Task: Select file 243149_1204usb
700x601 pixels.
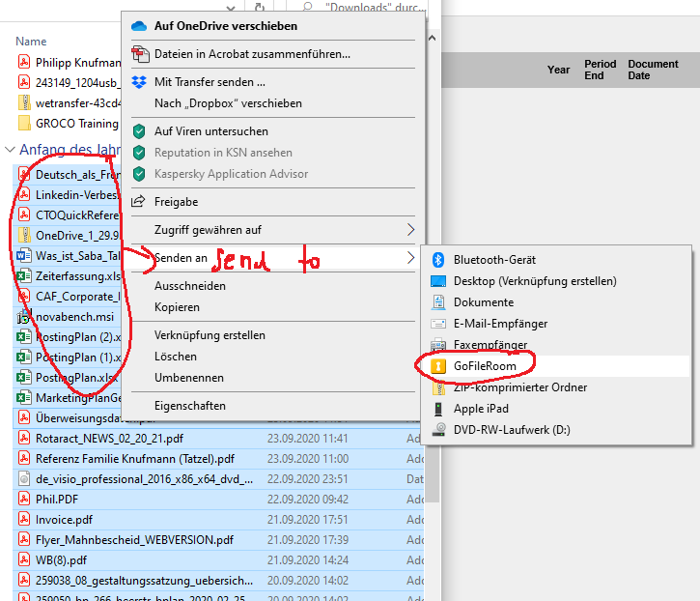Action: pos(70,83)
